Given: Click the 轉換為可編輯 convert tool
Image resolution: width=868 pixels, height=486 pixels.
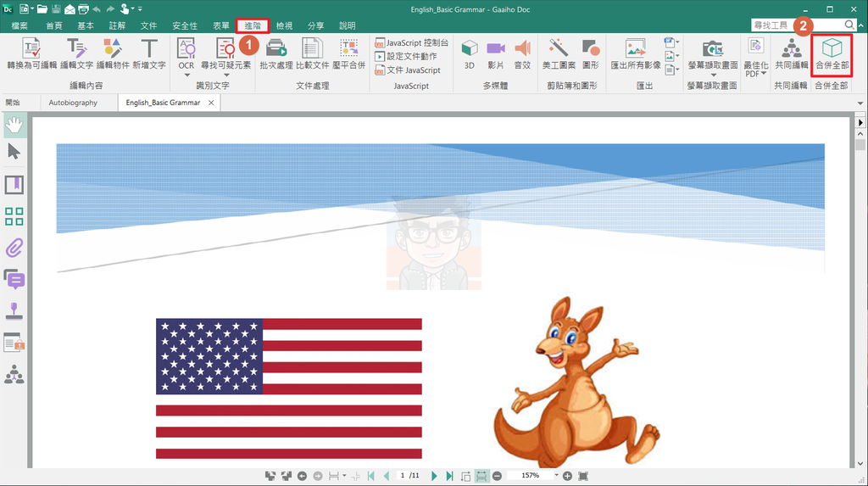Looking at the screenshot, I should (x=31, y=53).
